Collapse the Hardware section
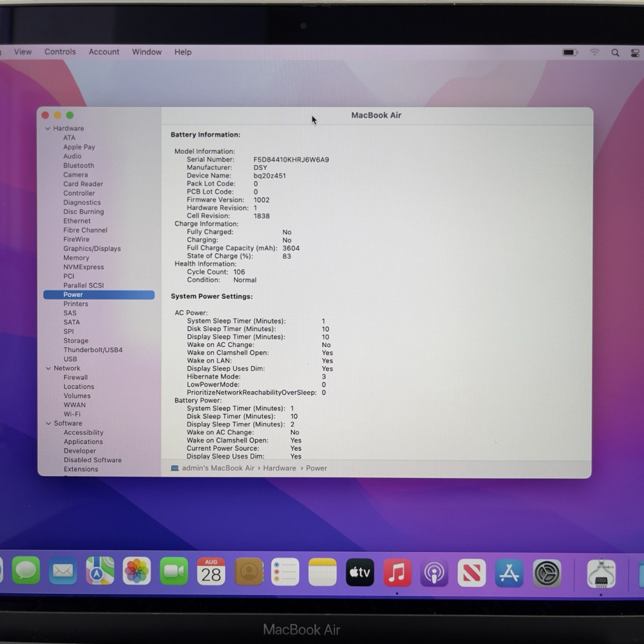 pyautogui.click(x=48, y=129)
